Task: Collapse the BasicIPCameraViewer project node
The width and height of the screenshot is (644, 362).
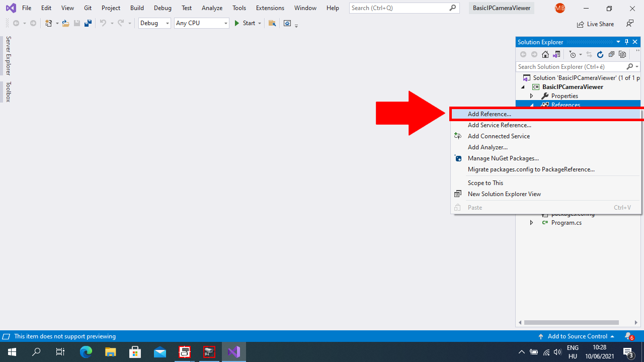Action: [523, 87]
